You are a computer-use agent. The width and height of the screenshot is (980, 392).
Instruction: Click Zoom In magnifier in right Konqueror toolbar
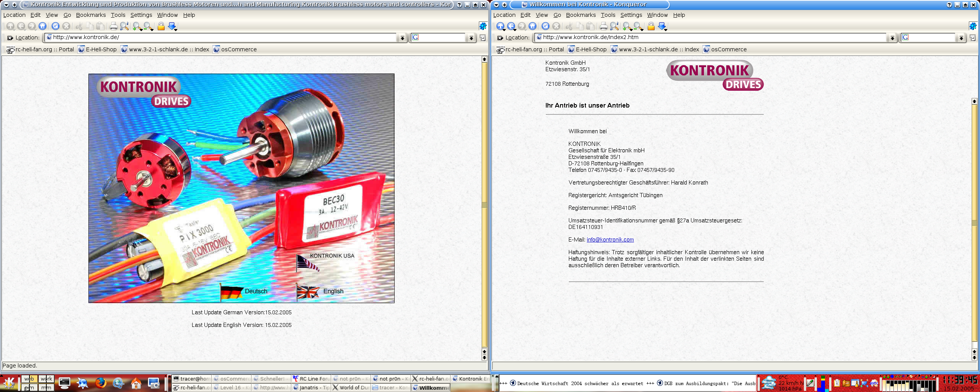coord(627,26)
